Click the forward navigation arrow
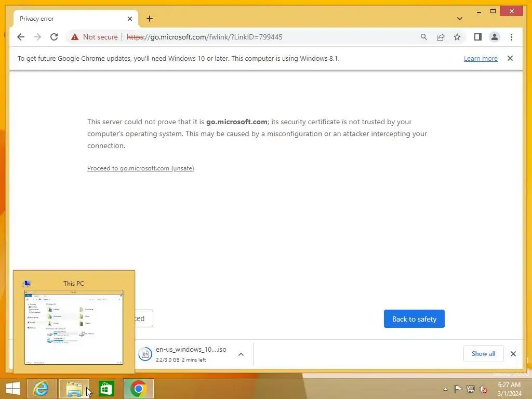This screenshot has height=399, width=532. (x=37, y=37)
